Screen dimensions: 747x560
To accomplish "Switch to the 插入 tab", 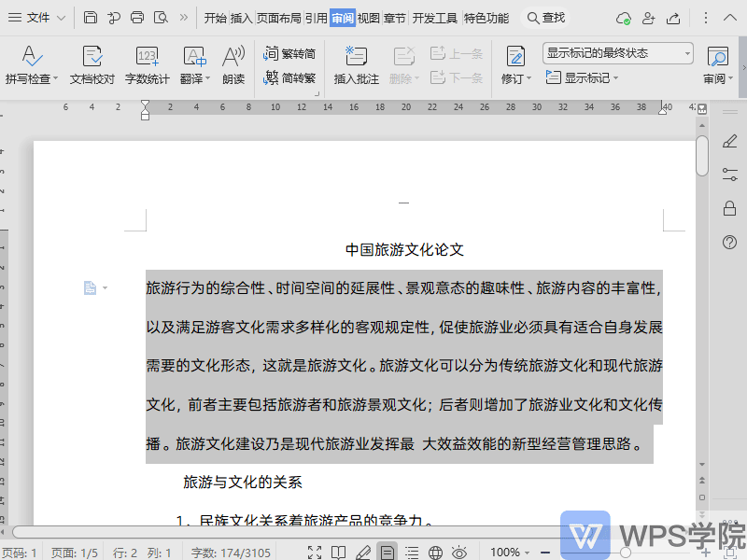I will [241, 18].
